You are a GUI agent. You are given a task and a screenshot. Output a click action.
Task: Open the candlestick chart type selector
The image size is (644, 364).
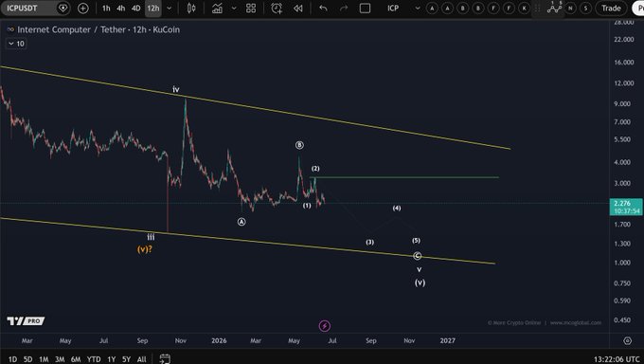(x=191, y=9)
